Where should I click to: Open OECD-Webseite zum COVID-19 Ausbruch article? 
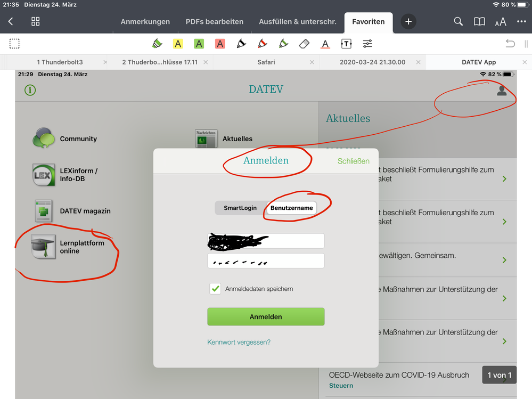click(x=399, y=375)
